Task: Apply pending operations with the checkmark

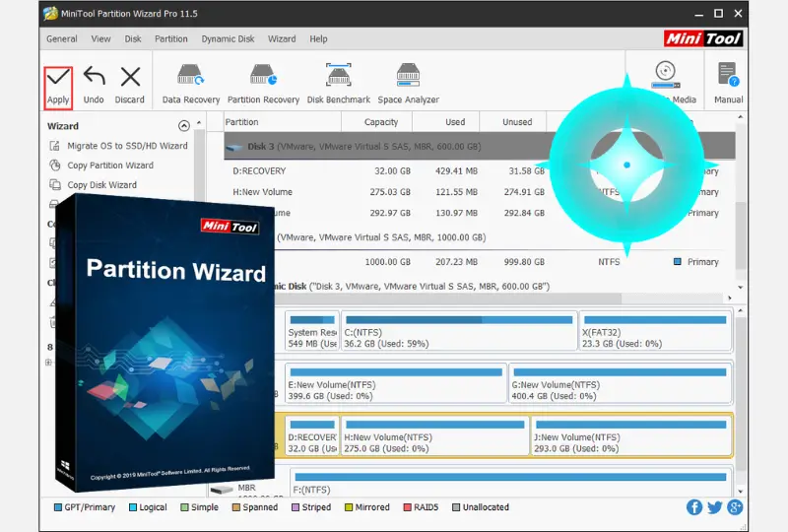Action: pos(58,87)
